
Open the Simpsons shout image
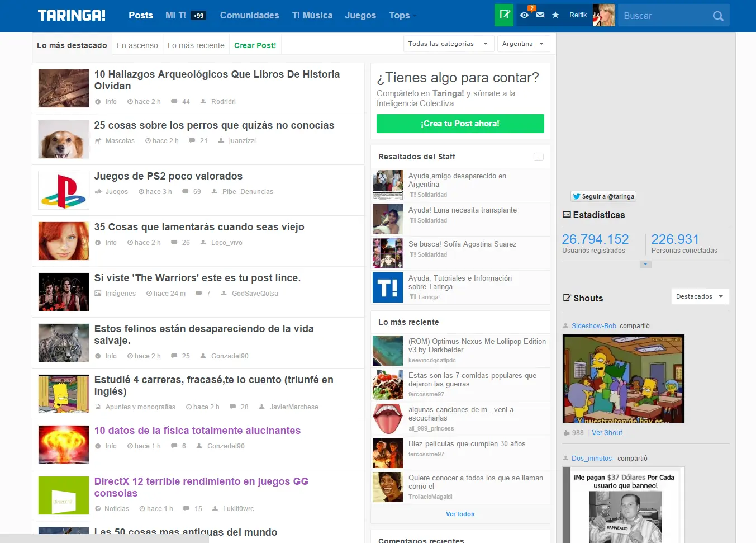[624, 379]
